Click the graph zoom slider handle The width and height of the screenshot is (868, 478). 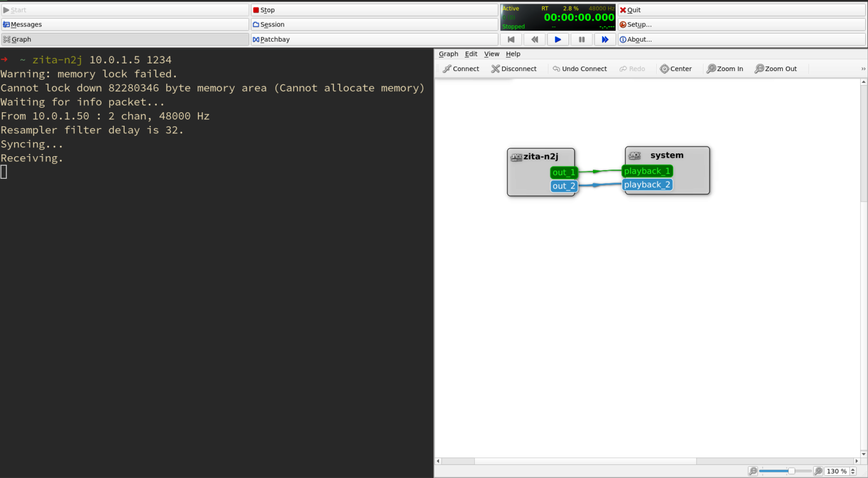[x=792, y=471]
